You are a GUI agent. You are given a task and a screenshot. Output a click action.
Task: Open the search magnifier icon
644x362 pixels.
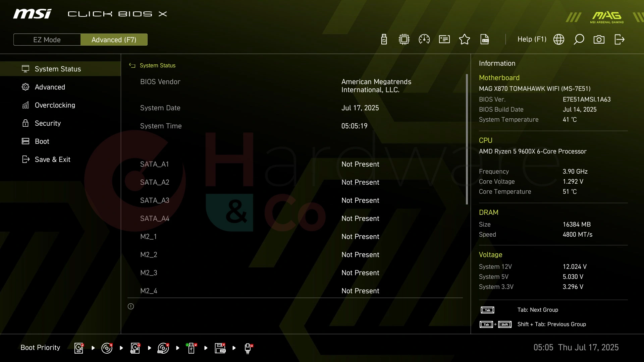pyautogui.click(x=579, y=40)
